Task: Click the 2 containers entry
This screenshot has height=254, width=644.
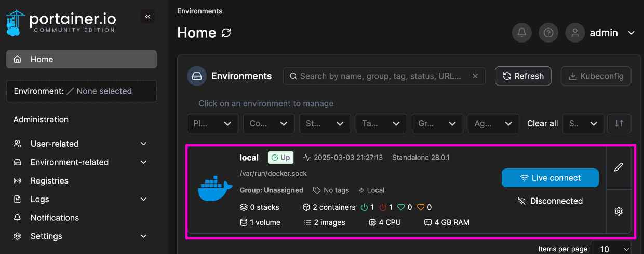Action: click(329, 207)
